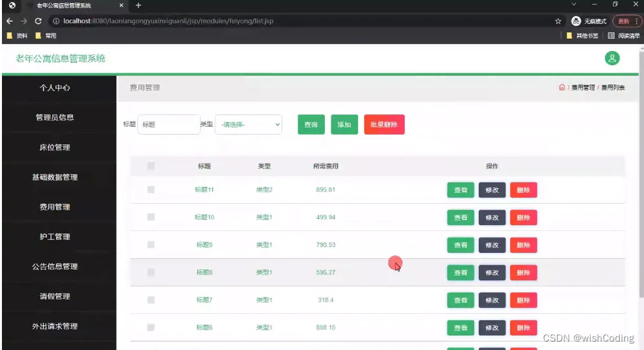The image size is (644, 350).
Task: Click the red 批量删除 button
Action: coord(384,124)
